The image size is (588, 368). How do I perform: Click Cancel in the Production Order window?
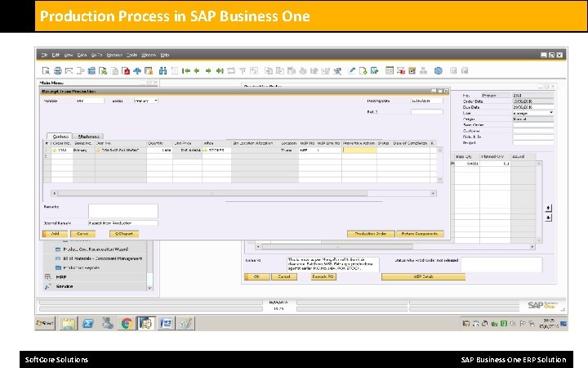(284, 276)
